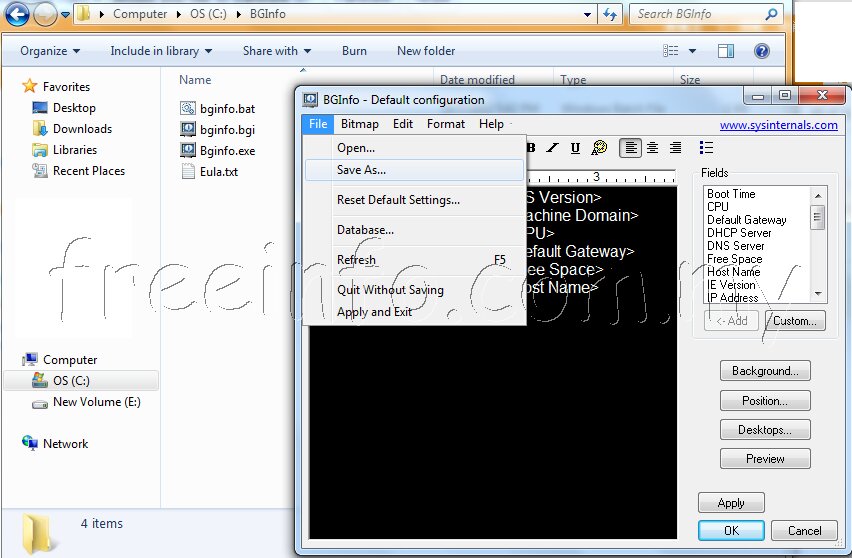The image size is (852, 558).
Task: Click the Preview button
Action: [765, 459]
